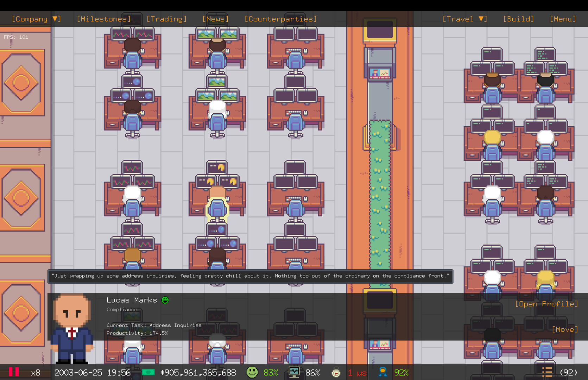Image resolution: width=588 pixels, height=380 pixels.
Task: Open the Counterparties menu
Action: pyautogui.click(x=280, y=19)
